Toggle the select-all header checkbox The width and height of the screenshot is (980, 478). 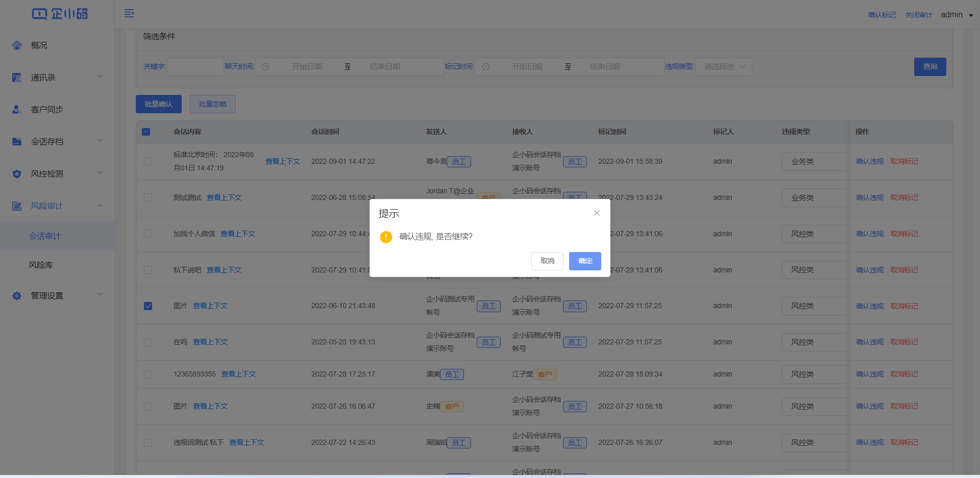[146, 132]
